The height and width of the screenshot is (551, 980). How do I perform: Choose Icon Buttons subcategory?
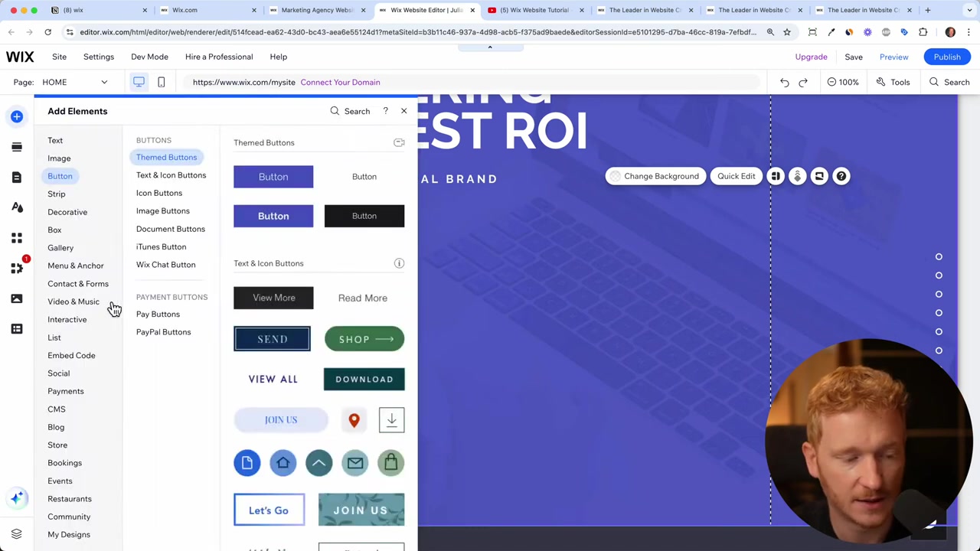point(159,193)
